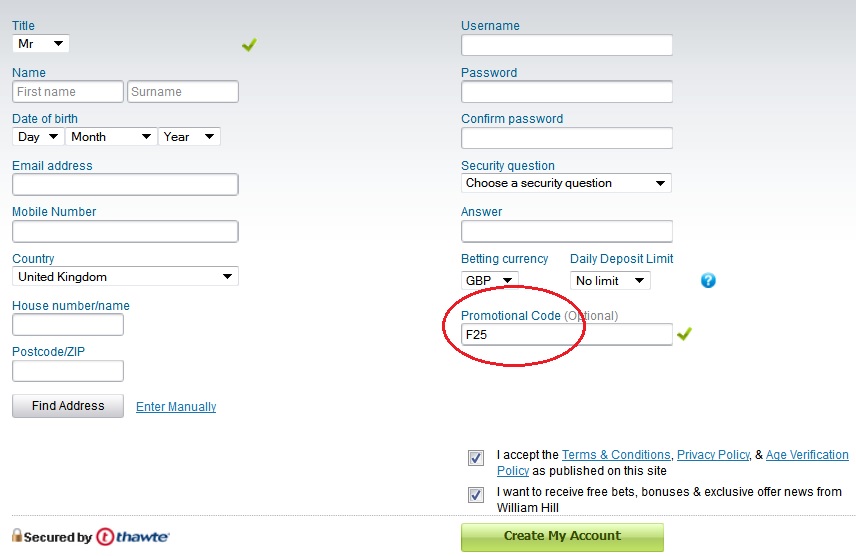Image resolution: width=856 pixels, height=556 pixels.
Task: Open the Day of birth dropdown
Action: (38, 137)
